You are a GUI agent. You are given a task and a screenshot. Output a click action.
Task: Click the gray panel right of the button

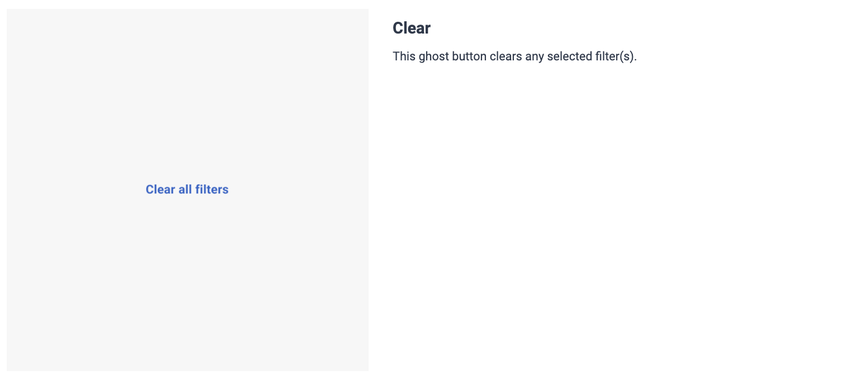302,190
